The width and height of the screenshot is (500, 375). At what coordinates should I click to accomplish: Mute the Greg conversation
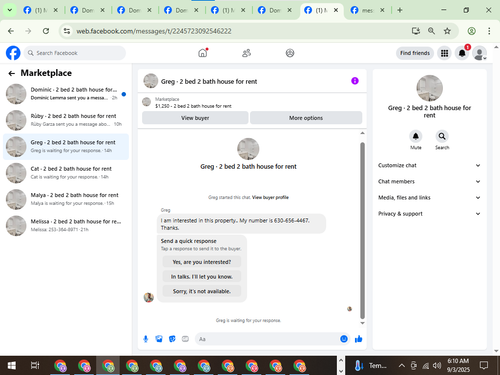(x=416, y=136)
